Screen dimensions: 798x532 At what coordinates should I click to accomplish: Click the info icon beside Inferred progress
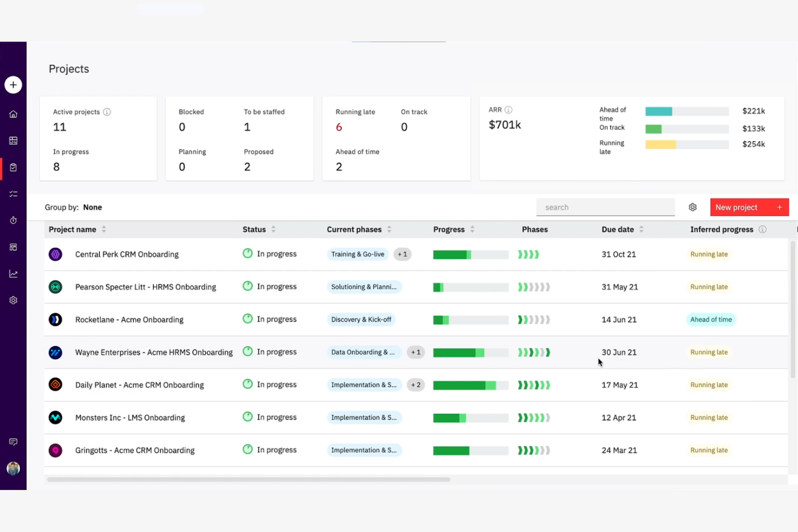pos(762,229)
